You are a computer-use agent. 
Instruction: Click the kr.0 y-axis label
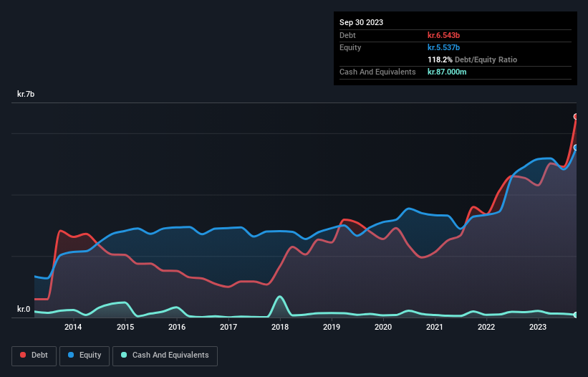[24, 310]
